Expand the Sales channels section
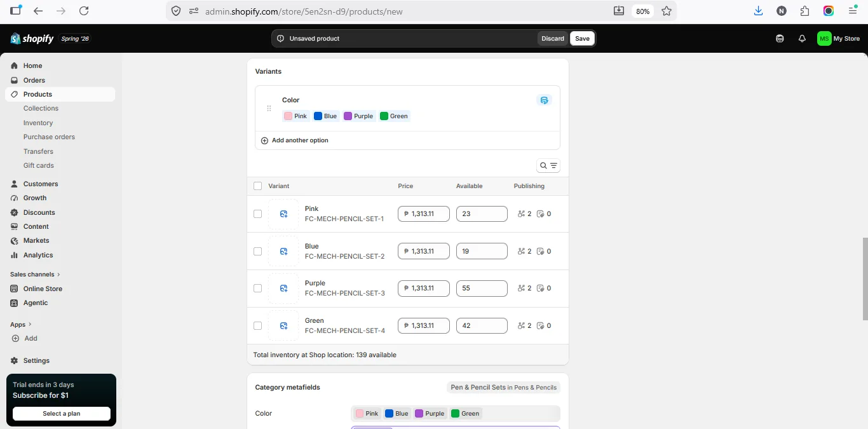This screenshot has width=868, height=429. point(35,275)
